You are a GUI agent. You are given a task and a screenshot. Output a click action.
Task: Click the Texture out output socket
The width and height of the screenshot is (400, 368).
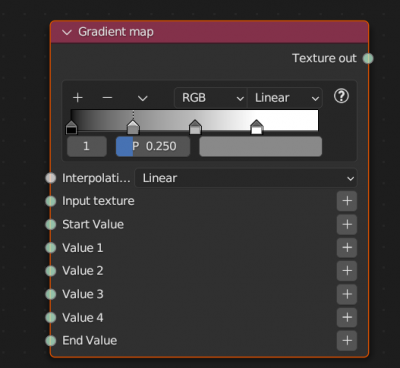(368, 58)
